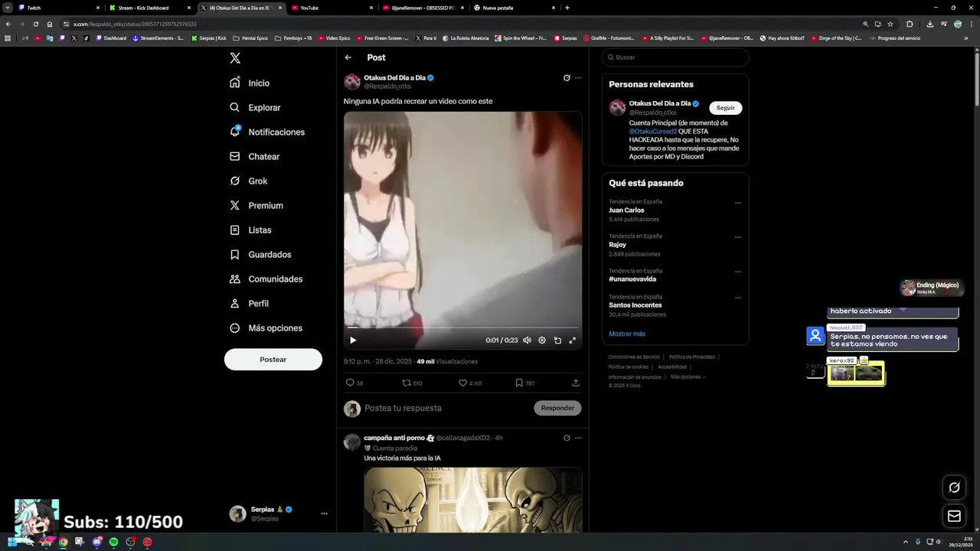Open account switcher dots next to Serpias
This screenshot has height=551, width=980.
click(x=324, y=514)
